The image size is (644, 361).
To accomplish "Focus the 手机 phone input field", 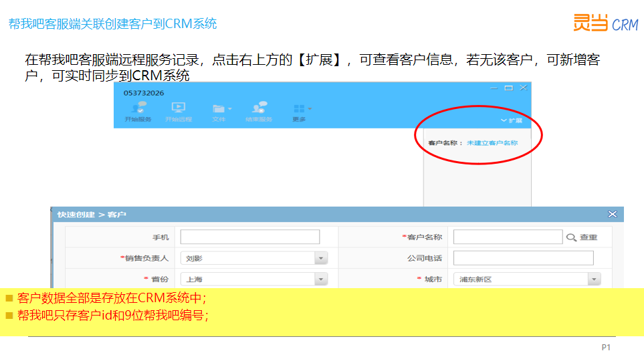I will coord(249,237).
